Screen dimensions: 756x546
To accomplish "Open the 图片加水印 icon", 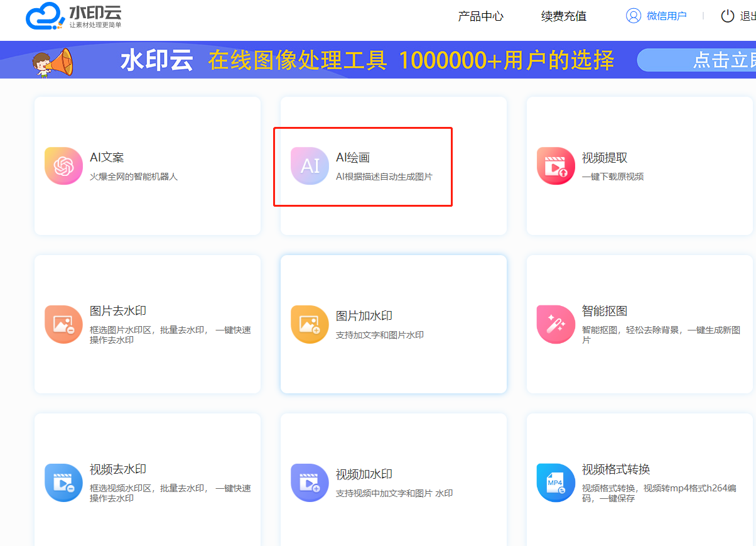I will click(310, 324).
